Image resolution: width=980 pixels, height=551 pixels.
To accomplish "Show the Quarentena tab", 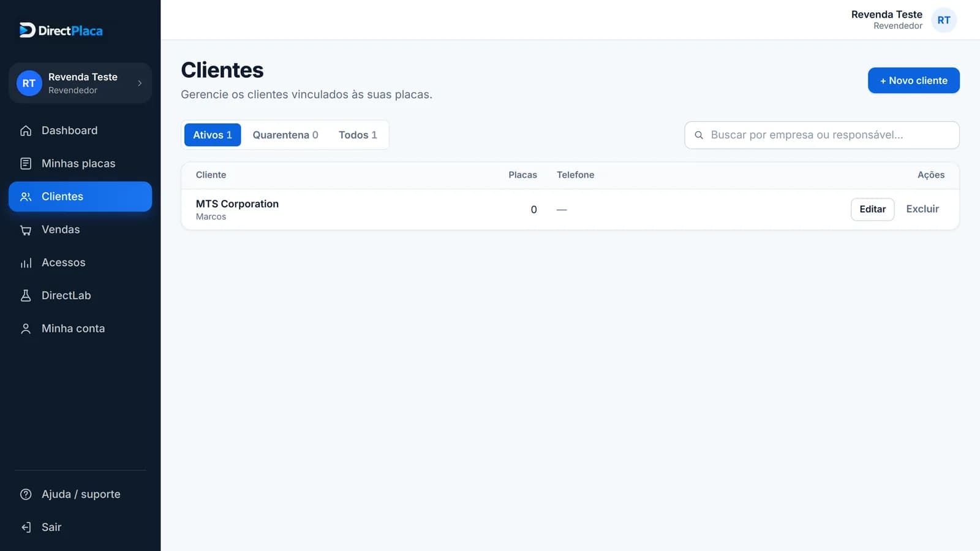I will point(285,135).
